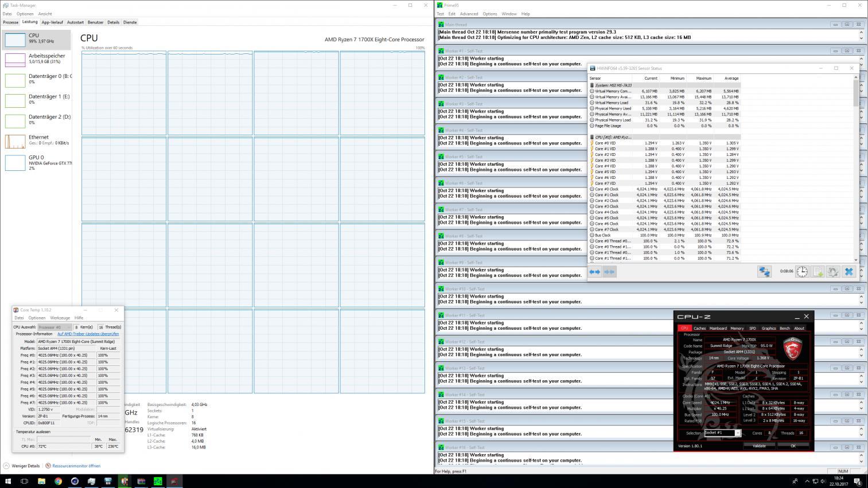The image size is (868, 488).
Task: Open the Werkzeuge menu in Core Temp
Action: click(x=60, y=318)
